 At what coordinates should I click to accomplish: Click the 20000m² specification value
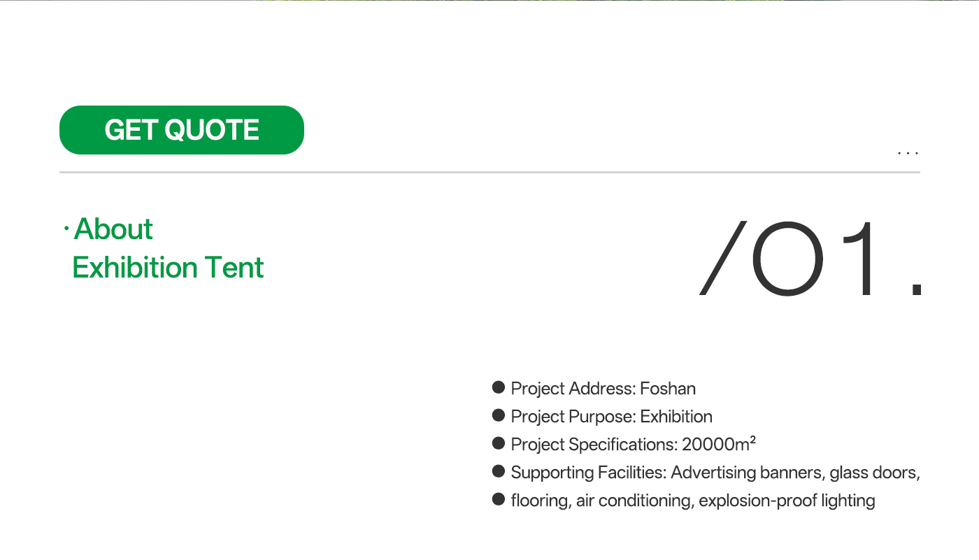719,444
